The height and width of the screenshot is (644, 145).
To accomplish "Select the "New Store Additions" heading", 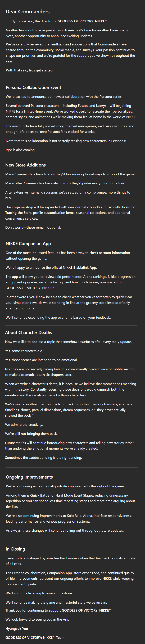I will [25, 165].
